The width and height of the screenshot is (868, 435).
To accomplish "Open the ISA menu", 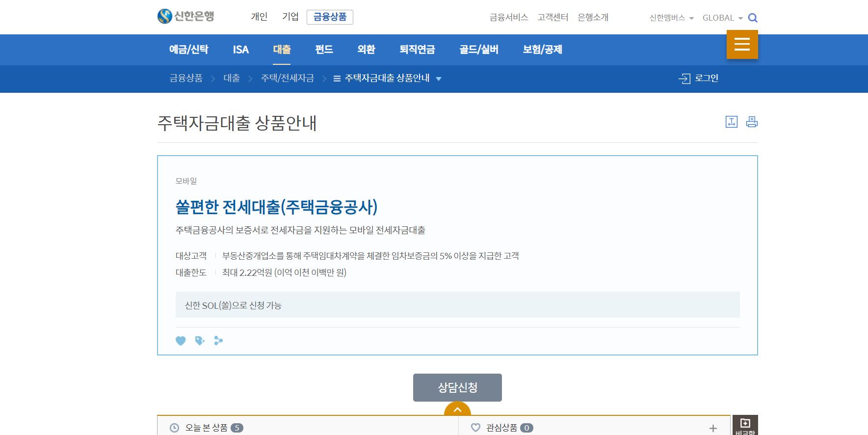I will point(240,50).
